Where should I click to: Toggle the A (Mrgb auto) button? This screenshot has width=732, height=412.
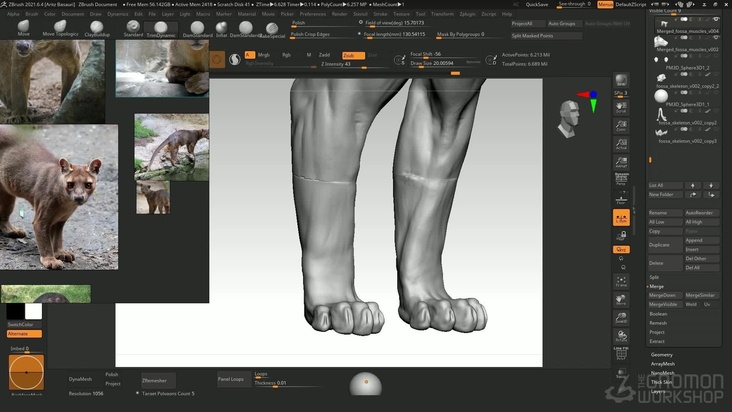click(x=250, y=55)
